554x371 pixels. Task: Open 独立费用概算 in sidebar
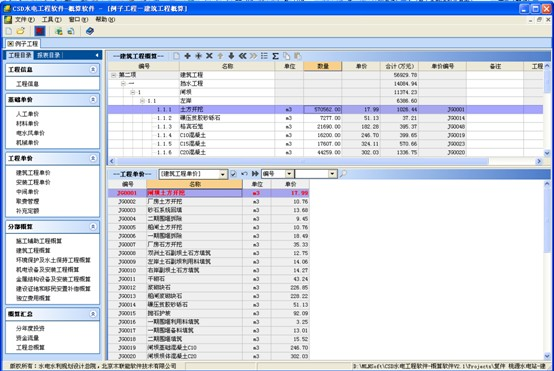pos(33,298)
